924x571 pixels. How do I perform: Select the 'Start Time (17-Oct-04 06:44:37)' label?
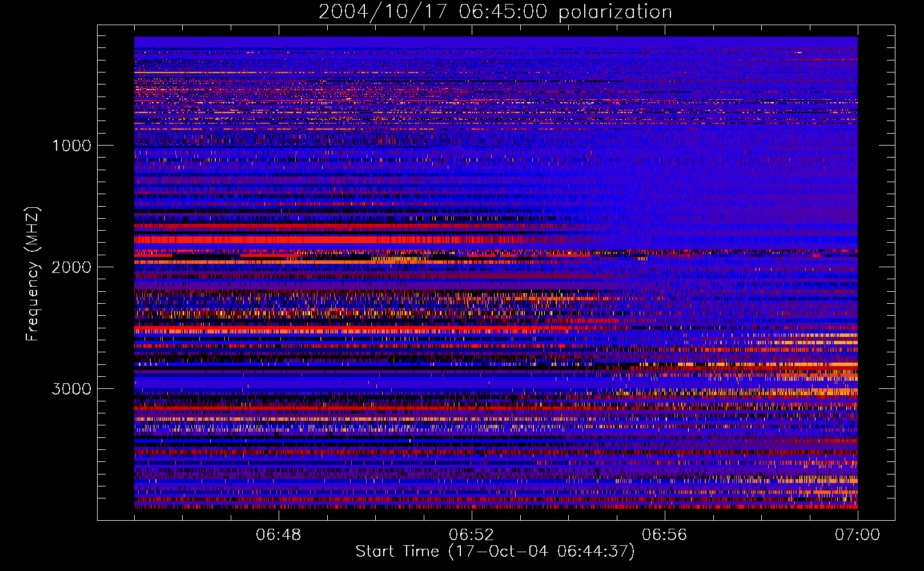pos(495,552)
